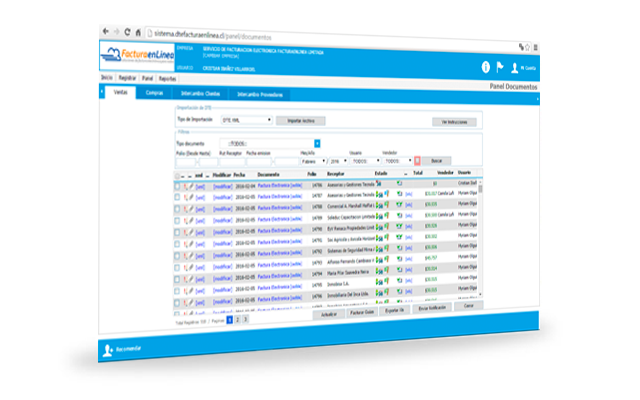Open the Reportes menu
Screen dimensions: 640x400
pyautogui.click(x=167, y=77)
